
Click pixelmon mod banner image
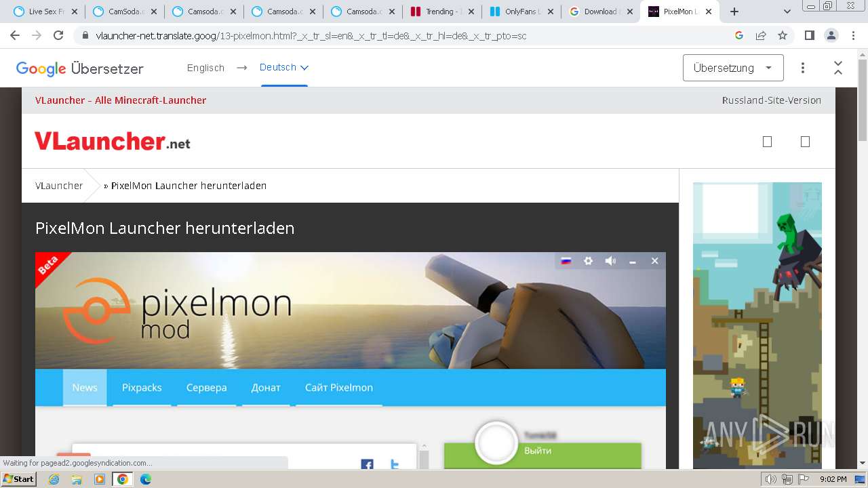(x=351, y=310)
